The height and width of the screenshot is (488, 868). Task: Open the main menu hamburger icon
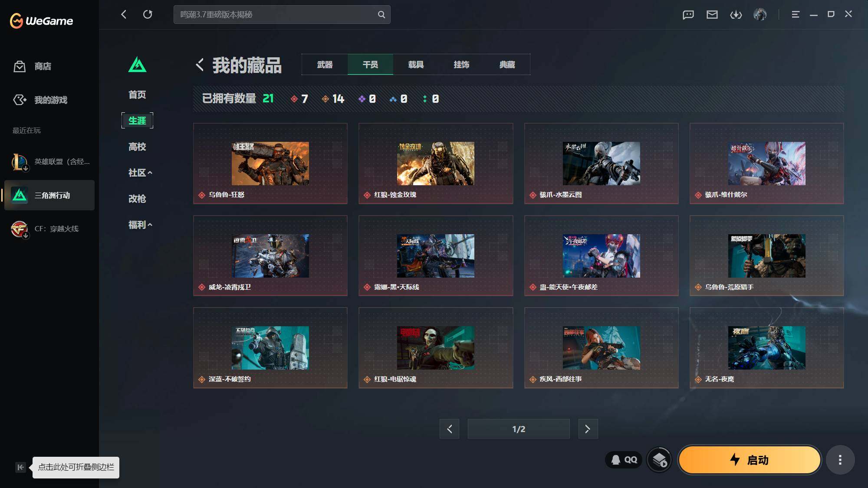(796, 14)
